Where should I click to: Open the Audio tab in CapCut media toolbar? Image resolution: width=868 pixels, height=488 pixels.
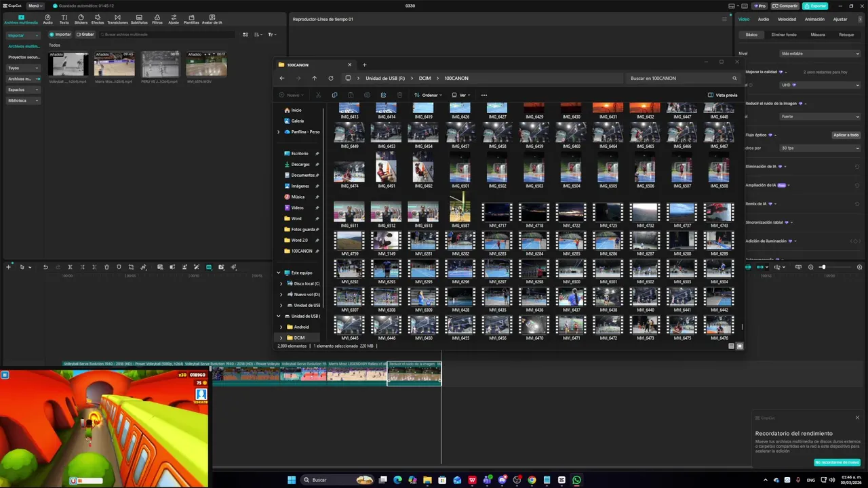[47, 19]
